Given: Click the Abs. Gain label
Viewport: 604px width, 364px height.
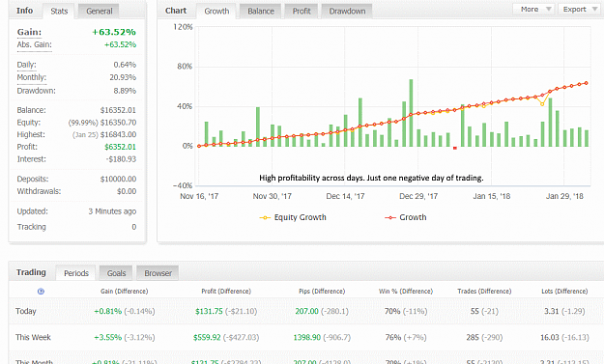Looking at the screenshot, I should (x=34, y=44).
